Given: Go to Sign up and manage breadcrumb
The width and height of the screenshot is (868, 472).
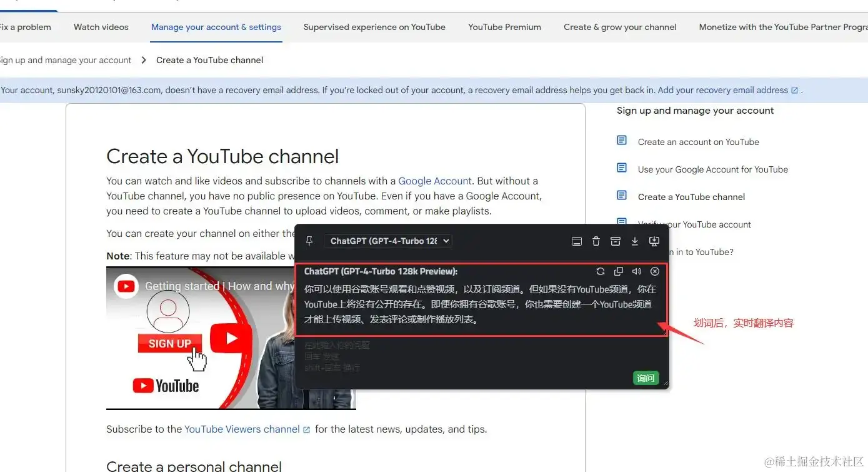Looking at the screenshot, I should click(x=66, y=60).
